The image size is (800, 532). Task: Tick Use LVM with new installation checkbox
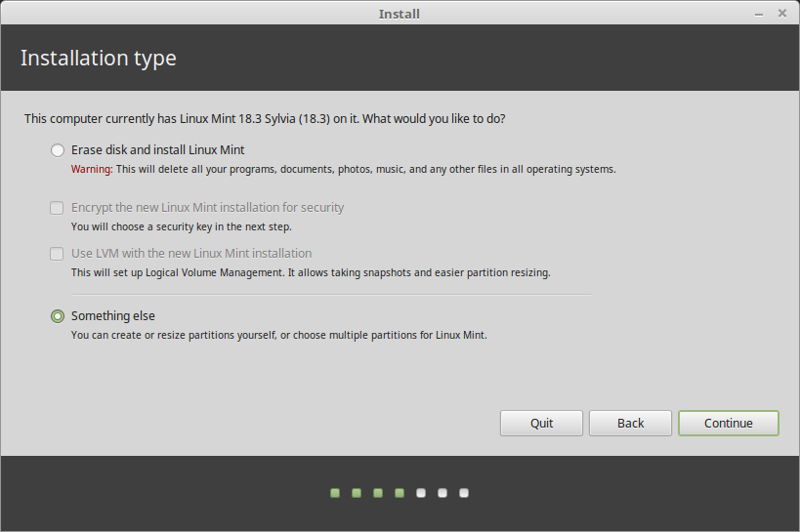click(x=57, y=254)
